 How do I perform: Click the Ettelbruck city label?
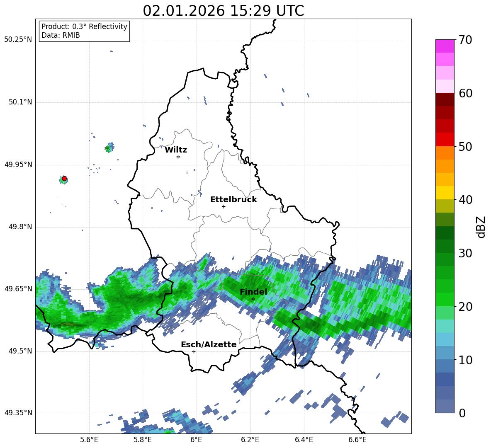click(x=233, y=199)
